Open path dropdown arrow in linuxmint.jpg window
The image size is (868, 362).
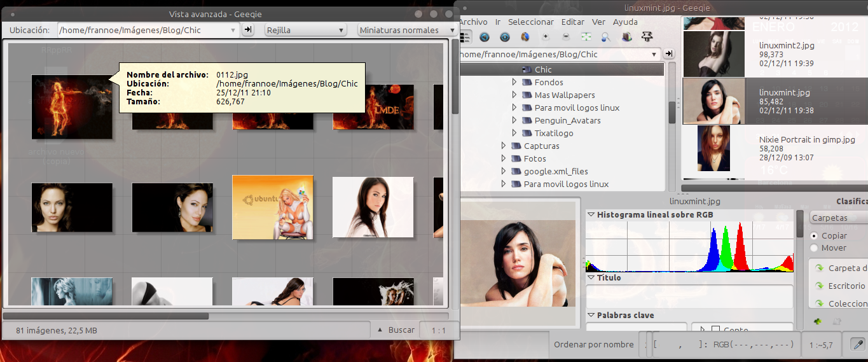655,54
